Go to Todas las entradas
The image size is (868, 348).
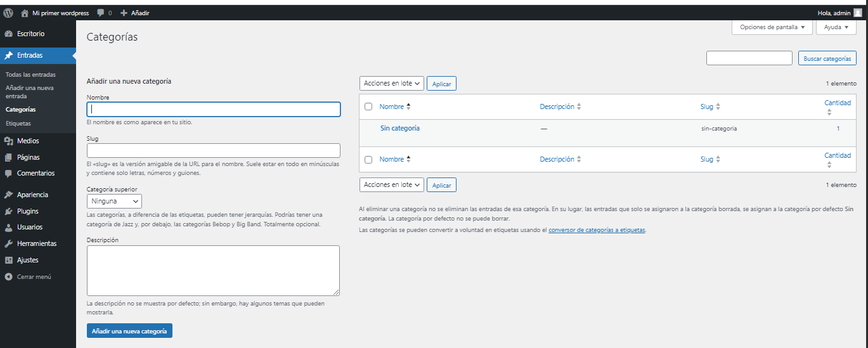click(34, 74)
